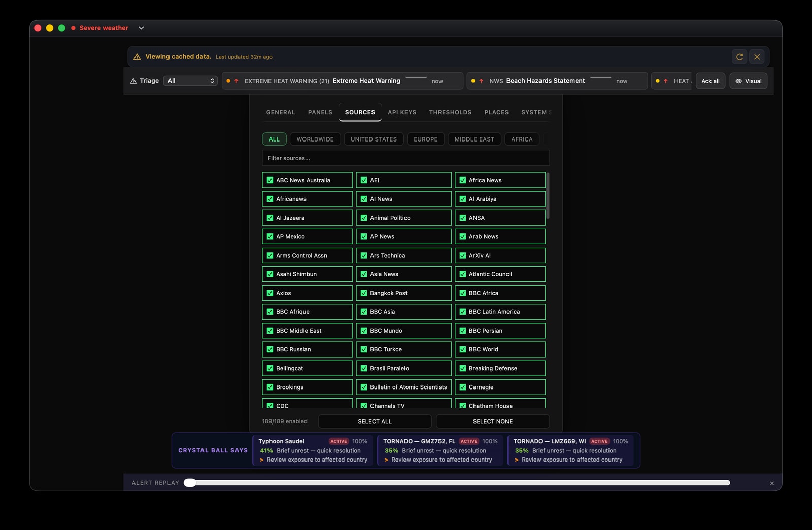This screenshot has width=812, height=530.
Task: Filter sources by Africa
Action: [x=522, y=139]
